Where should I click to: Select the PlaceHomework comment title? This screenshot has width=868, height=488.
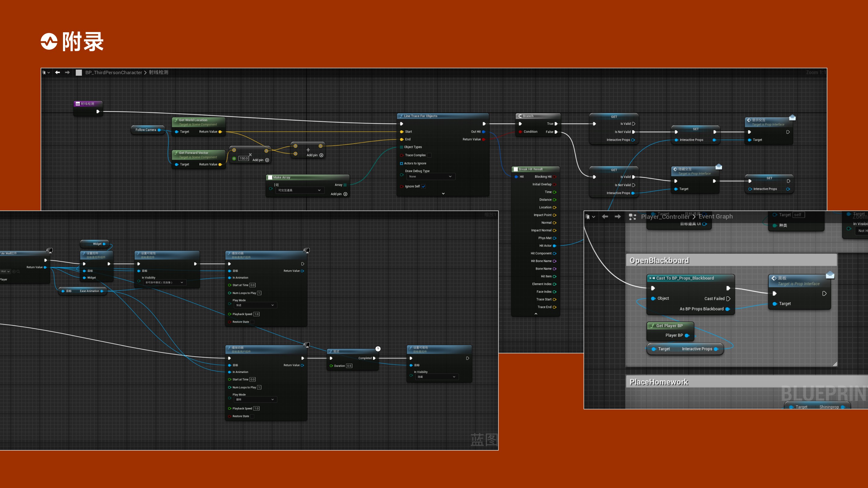(x=659, y=382)
